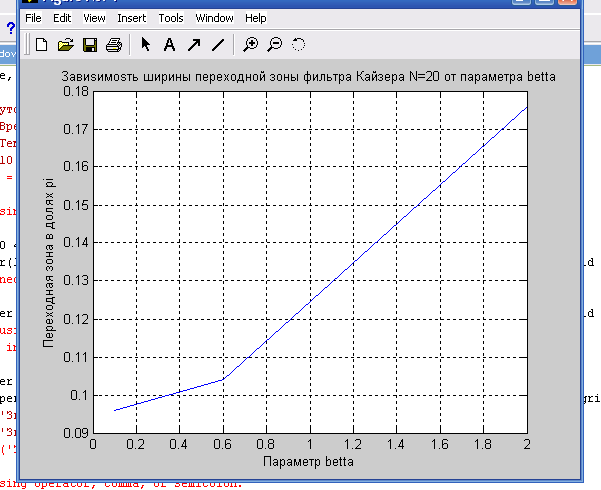Click the x-axis tick label 0.4
Viewport: 601px width, 490px height.
(x=179, y=444)
